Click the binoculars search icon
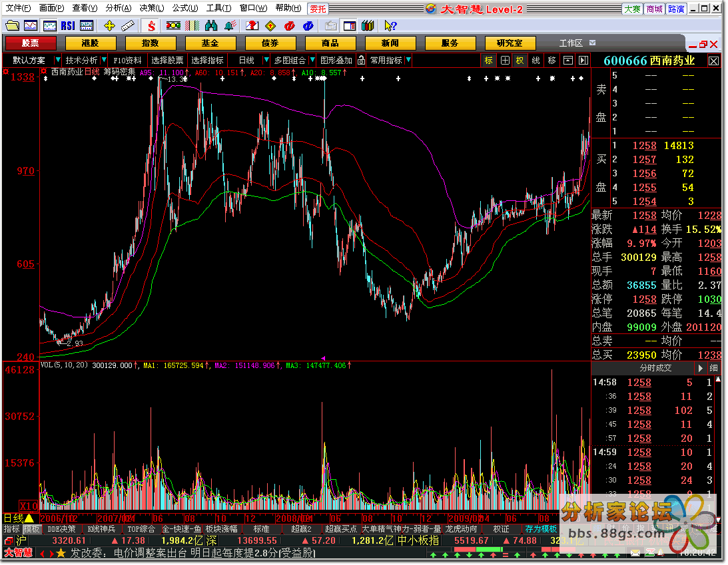 210,26
